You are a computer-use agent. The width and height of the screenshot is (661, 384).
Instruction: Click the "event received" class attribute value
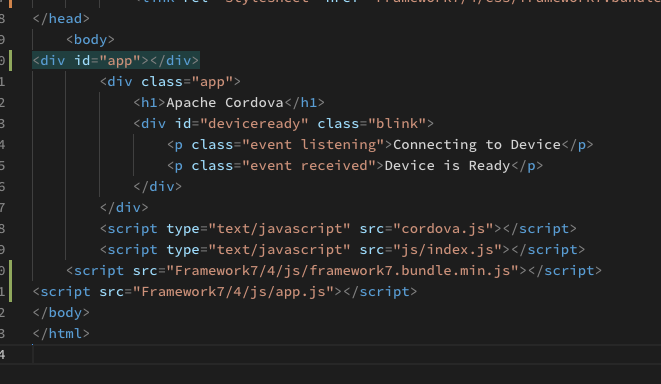(309, 166)
